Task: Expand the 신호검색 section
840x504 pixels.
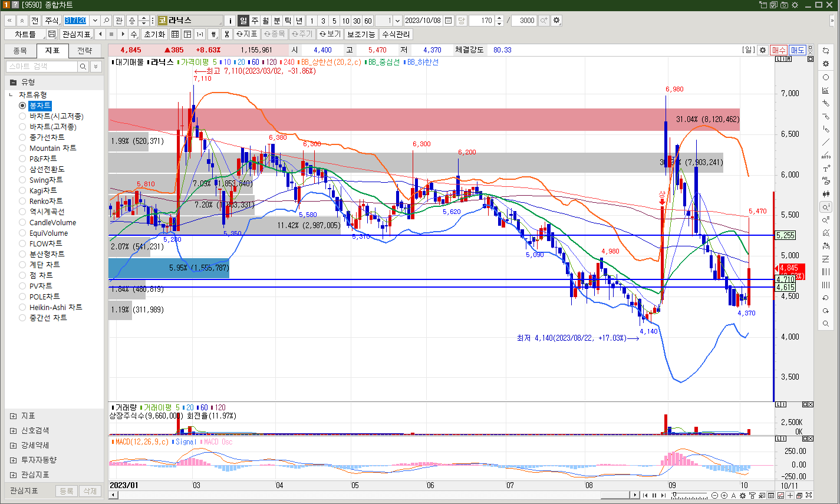Action: tap(14, 431)
